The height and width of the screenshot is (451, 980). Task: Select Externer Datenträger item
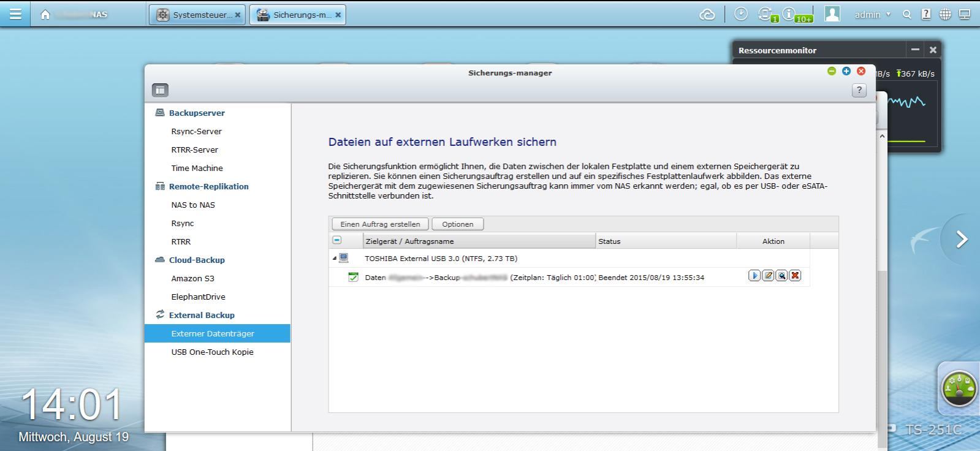coord(218,333)
